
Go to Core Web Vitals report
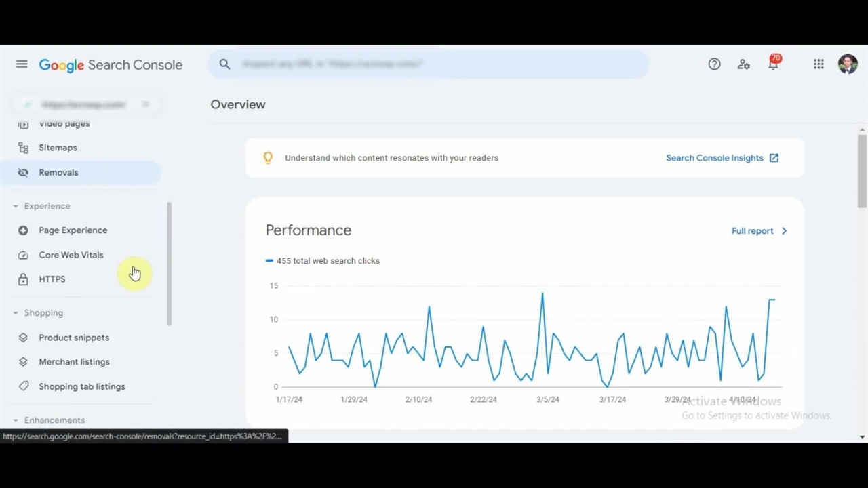(71, 255)
